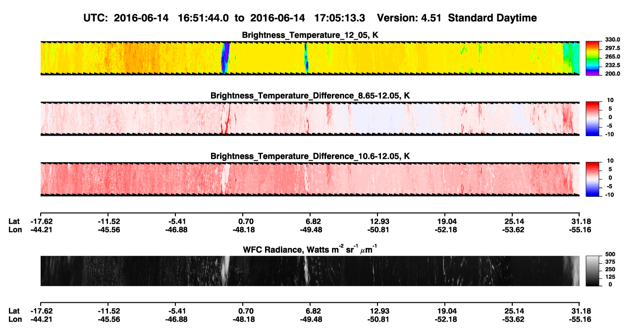Click the 297.5 color bar tick label
The image size is (644, 330).
[612, 48]
